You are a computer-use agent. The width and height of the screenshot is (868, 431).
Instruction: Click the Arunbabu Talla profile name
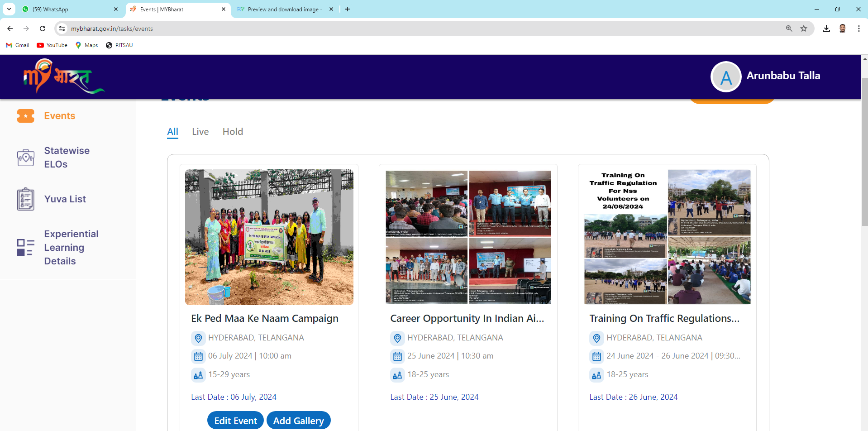(783, 76)
